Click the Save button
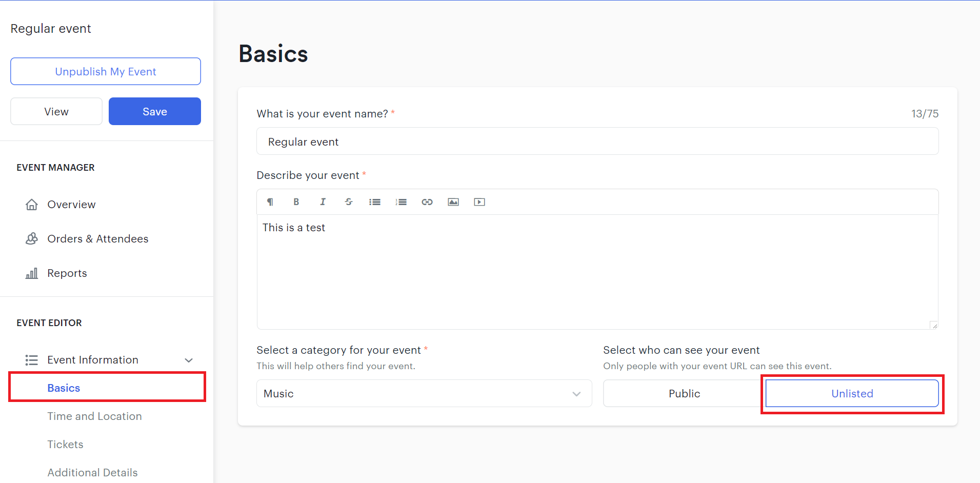The height and width of the screenshot is (483, 980). (x=155, y=111)
